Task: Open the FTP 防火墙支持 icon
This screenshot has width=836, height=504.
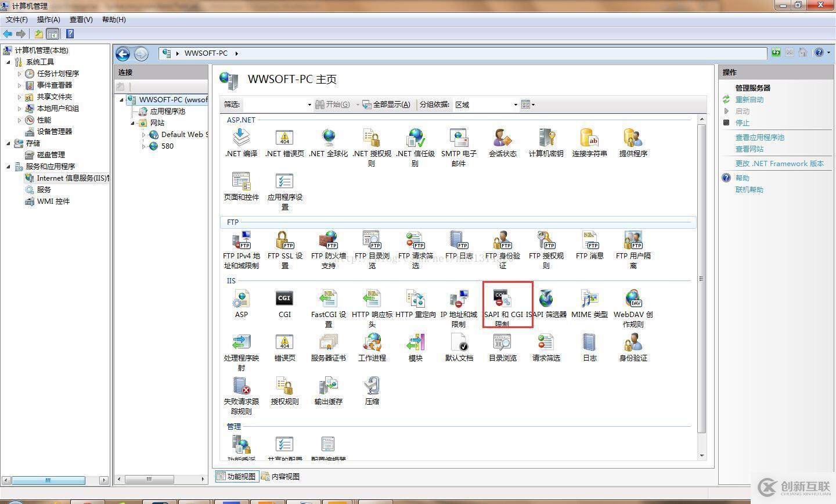Action: tap(329, 250)
